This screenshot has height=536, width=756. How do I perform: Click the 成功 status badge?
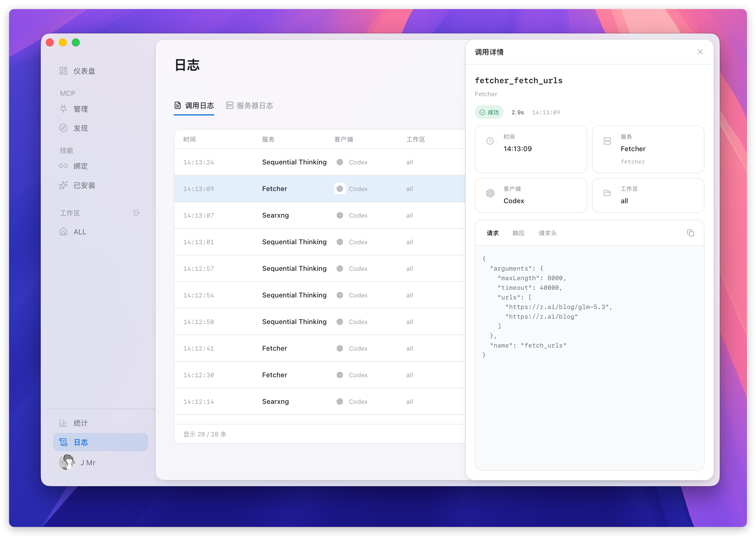point(489,112)
